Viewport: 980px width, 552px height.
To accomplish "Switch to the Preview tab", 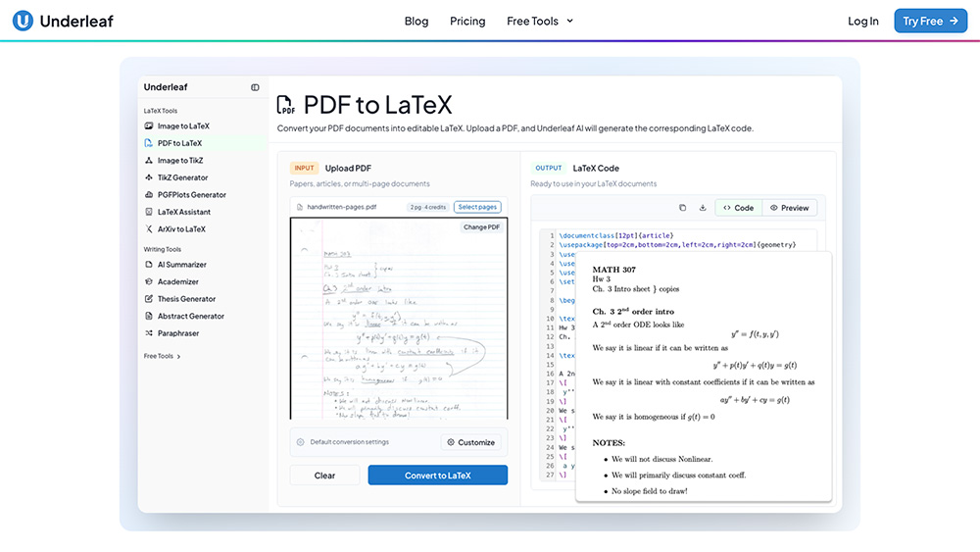I will [x=789, y=208].
